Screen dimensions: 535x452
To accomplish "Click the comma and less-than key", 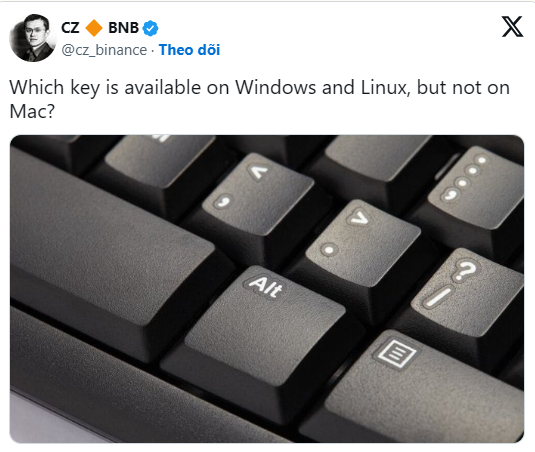I will 258,194.
